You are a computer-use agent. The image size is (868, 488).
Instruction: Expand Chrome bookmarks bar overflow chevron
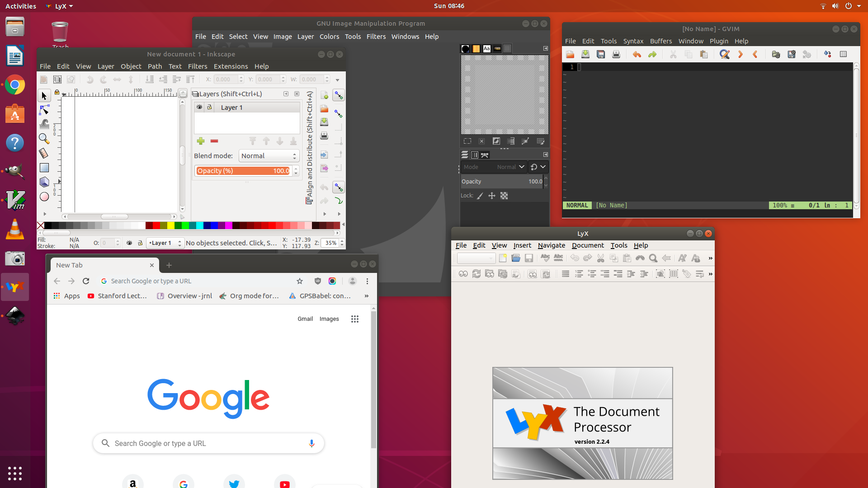click(366, 296)
